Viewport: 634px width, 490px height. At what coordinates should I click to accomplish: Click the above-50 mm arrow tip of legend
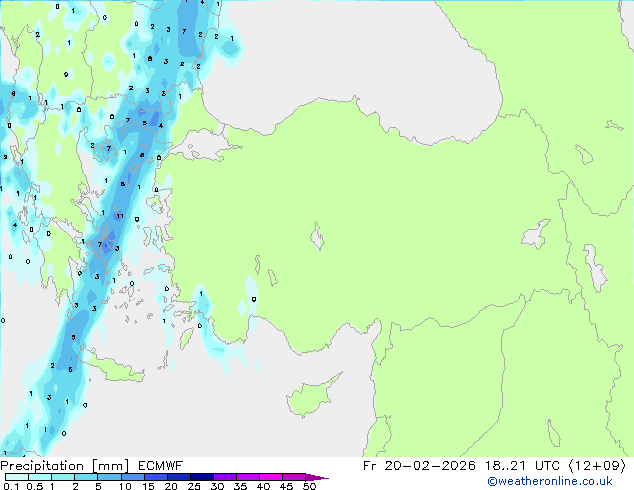(x=317, y=477)
